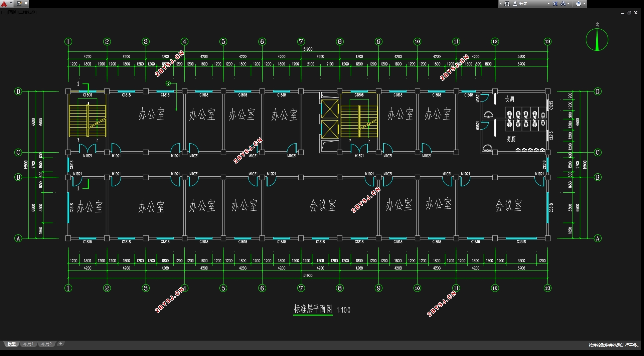This screenshot has height=356, width=644.
Task: Select top grid bubble number 13
Action: [547, 41]
